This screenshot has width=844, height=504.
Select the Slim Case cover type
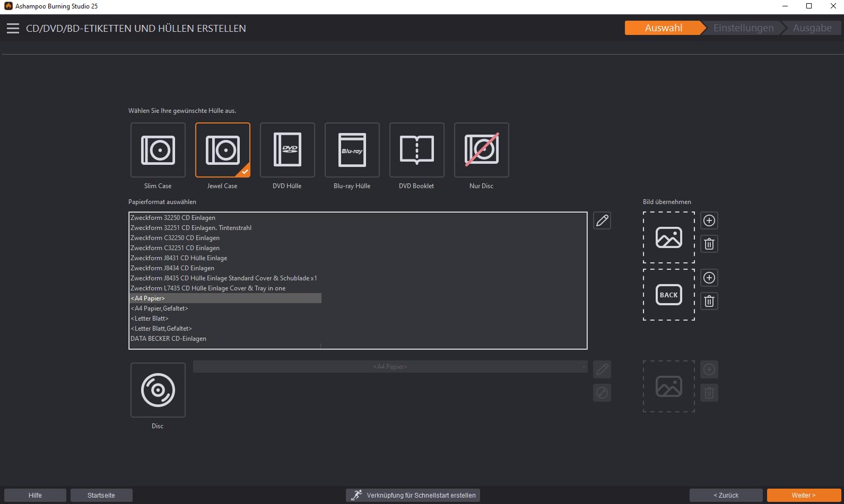[x=158, y=150]
